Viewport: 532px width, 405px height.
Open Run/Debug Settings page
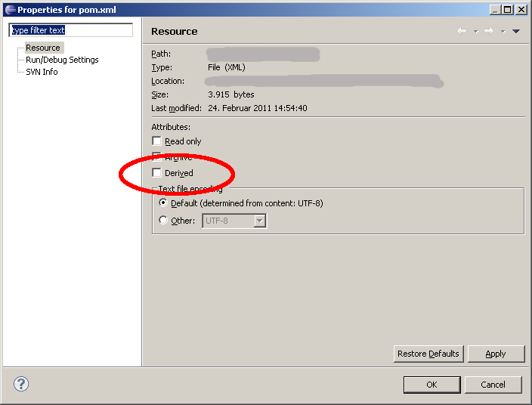pyautogui.click(x=62, y=60)
